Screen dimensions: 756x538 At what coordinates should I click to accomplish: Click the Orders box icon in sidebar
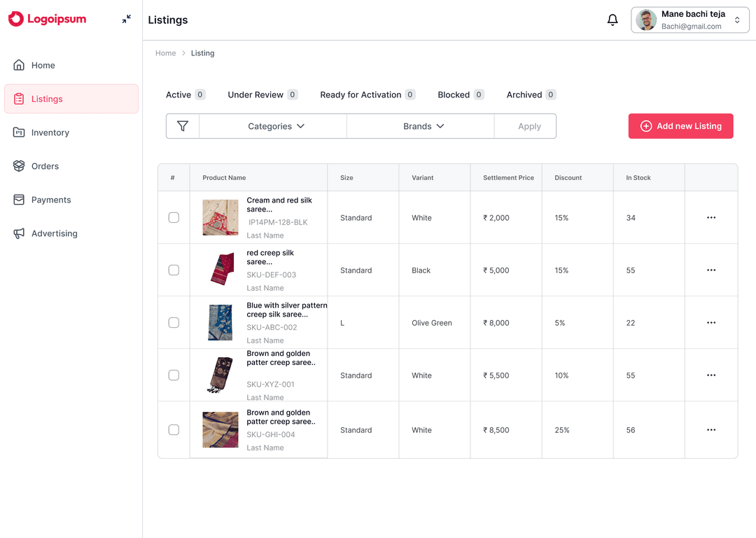tap(20, 166)
